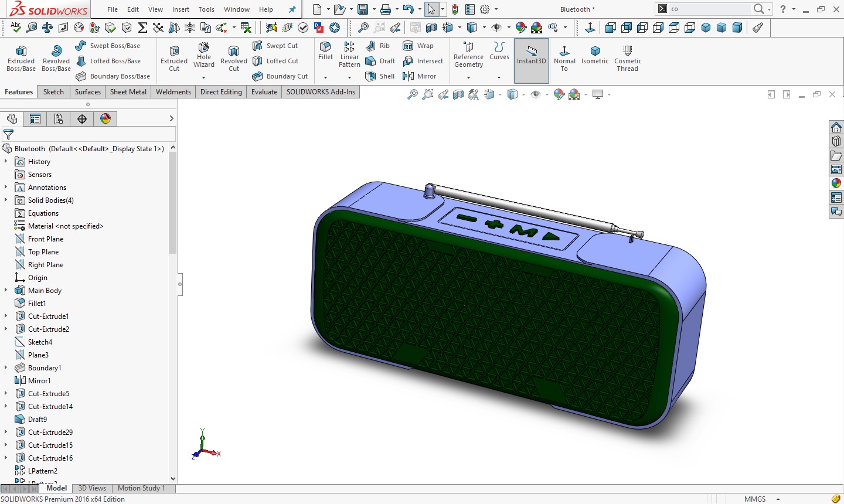Open the Hole Wizard tool

coord(204,55)
